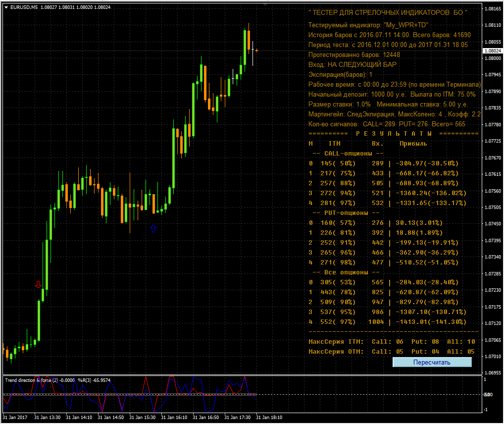Click the "%R(3) -65.9574" indicator value
Image resolution: width=504 pixels, height=424 pixels.
94,380
